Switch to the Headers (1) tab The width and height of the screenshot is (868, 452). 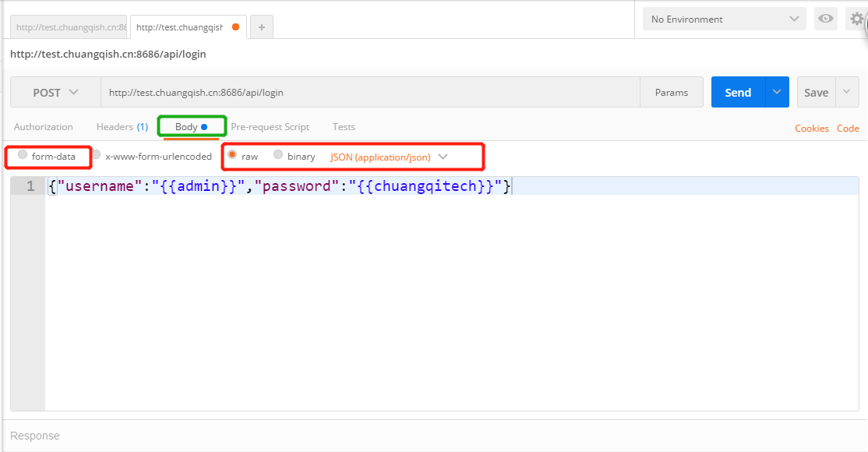[x=122, y=127]
